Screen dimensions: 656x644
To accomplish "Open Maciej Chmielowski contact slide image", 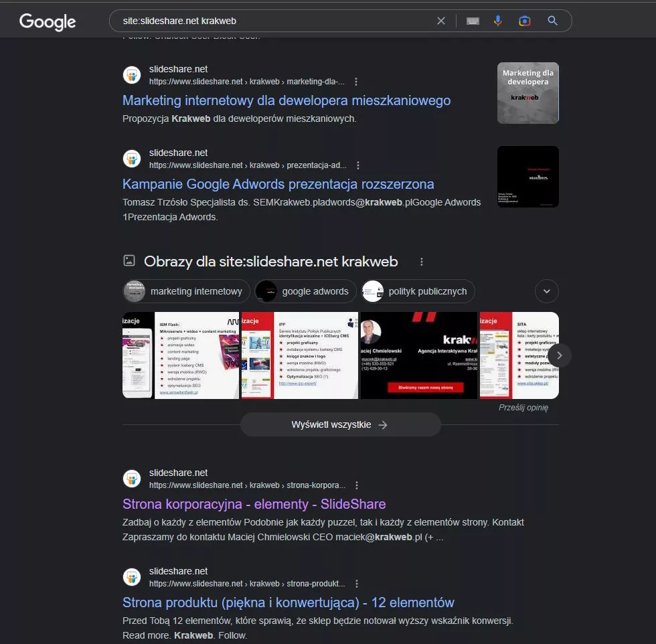I will [419, 355].
